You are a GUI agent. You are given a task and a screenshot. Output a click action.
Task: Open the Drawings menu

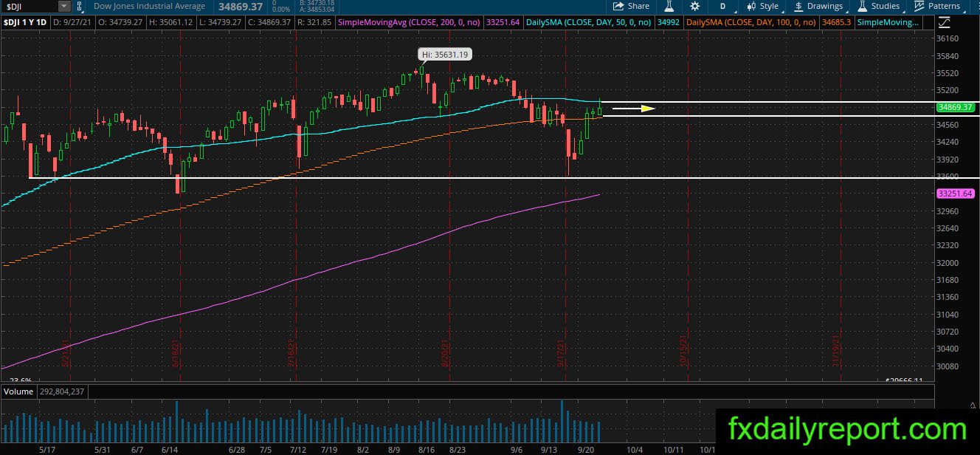coord(819,6)
